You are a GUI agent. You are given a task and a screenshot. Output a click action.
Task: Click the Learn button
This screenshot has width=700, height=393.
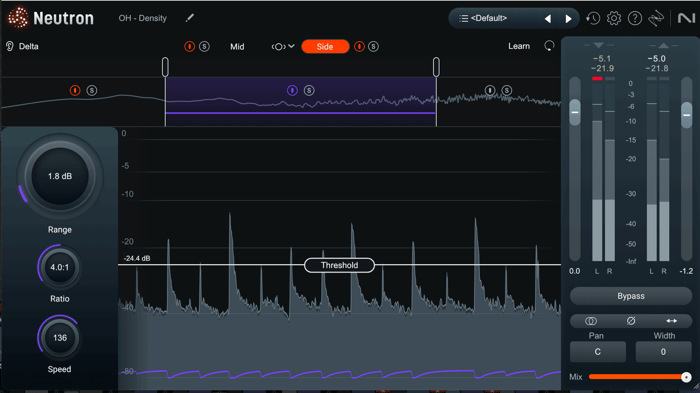(519, 46)
